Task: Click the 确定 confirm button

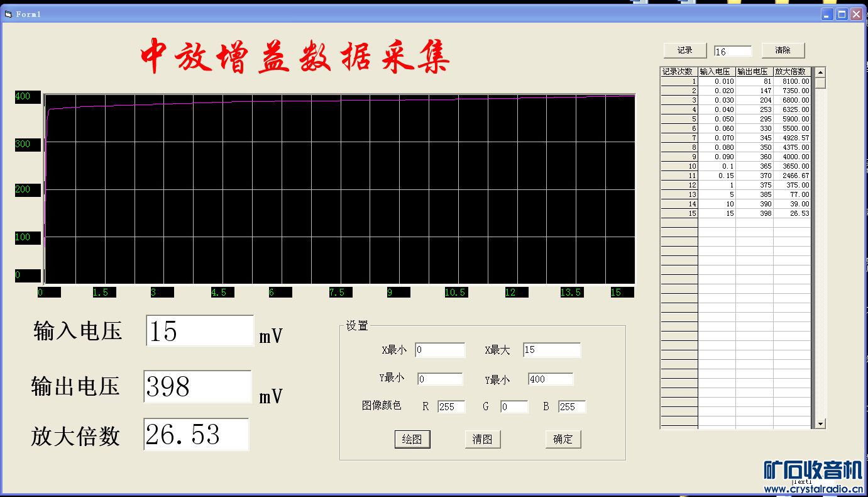Action: (563, 439)
